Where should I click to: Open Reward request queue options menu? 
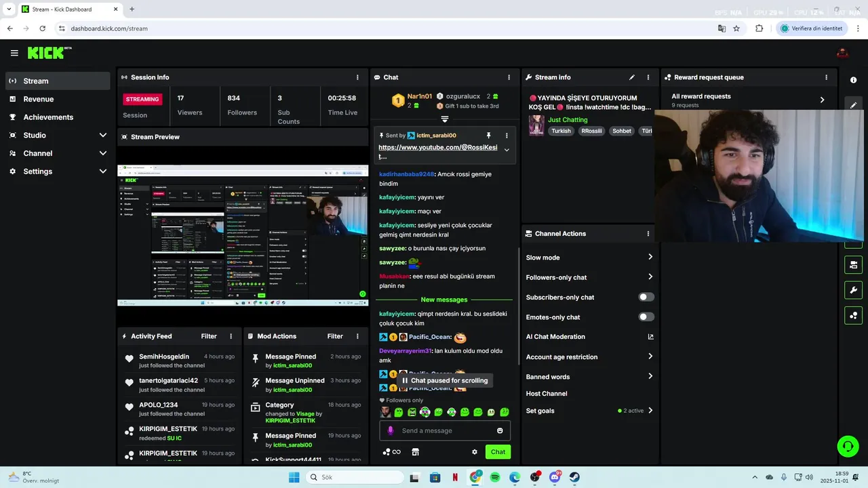[x=826, y=77]
